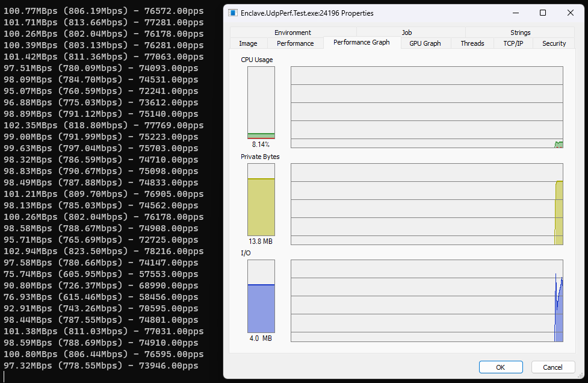The width and height of the screenshot is (588, 383).
Task: Click the Private Bytes level bar
Action: click(261, 199)
